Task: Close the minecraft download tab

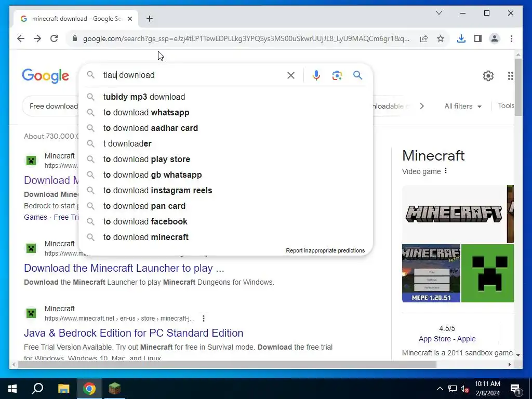Action: (x=129, y=19)
